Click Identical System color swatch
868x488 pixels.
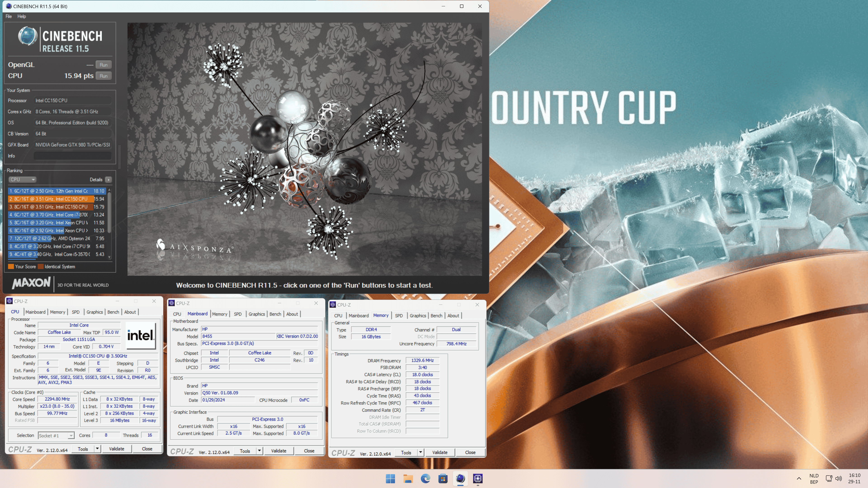(41, 267)
